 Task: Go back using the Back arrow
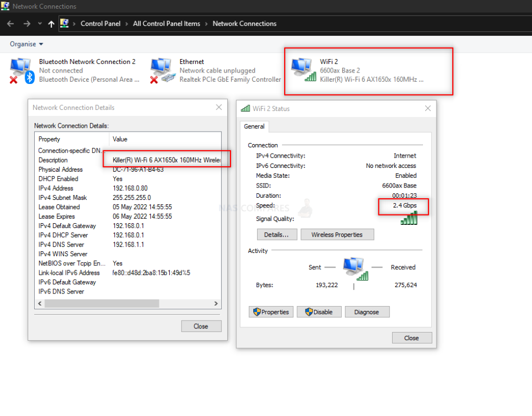point(10,24)
